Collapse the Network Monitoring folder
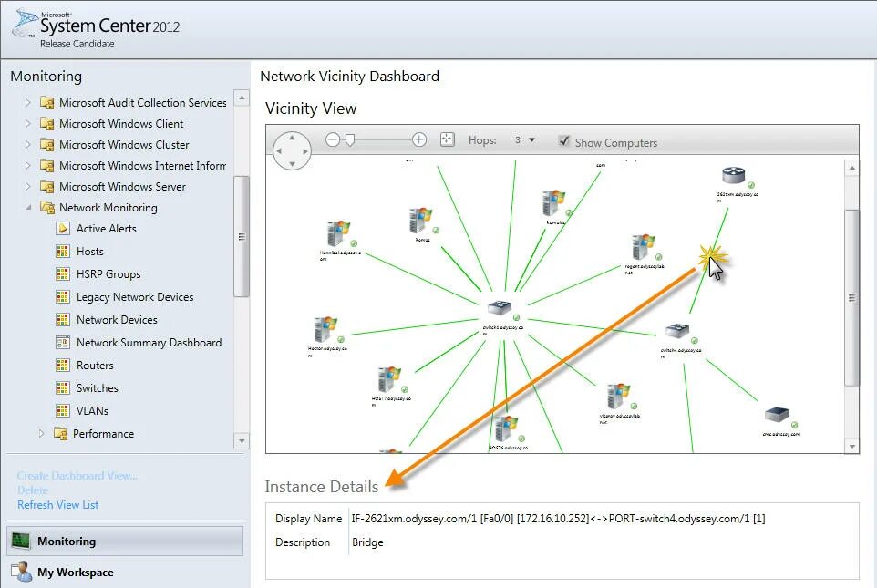Screen dimensions: 877x588 pyautogui.click(x=27, y=208)
